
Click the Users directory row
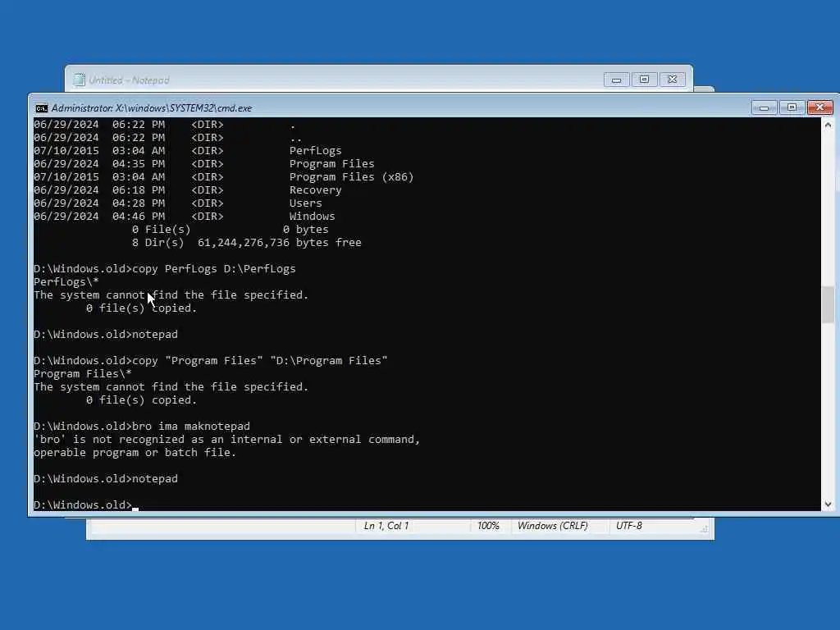coord(178,203)
